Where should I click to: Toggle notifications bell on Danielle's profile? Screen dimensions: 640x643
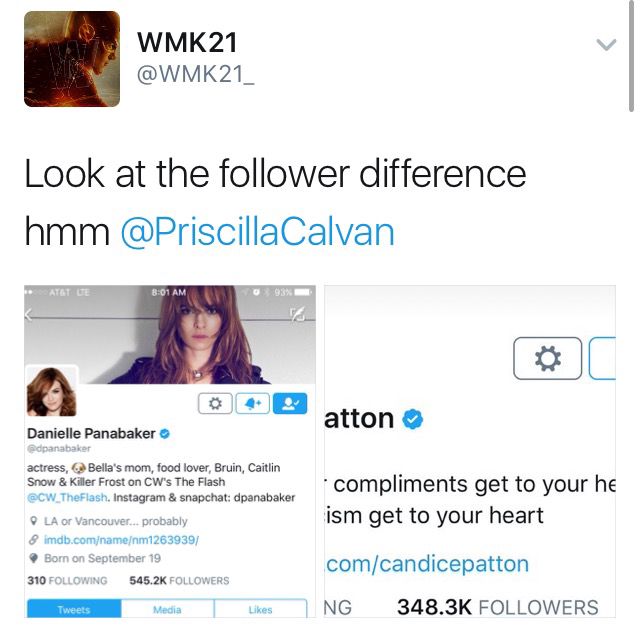point(253,404)
